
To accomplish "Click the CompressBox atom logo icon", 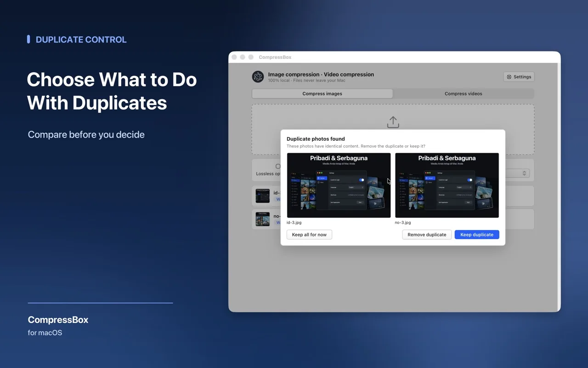I will tap(258, 77).
